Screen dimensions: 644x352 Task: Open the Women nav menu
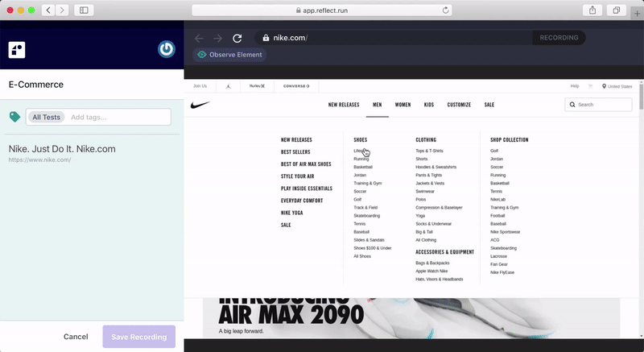tap(402, 105)
